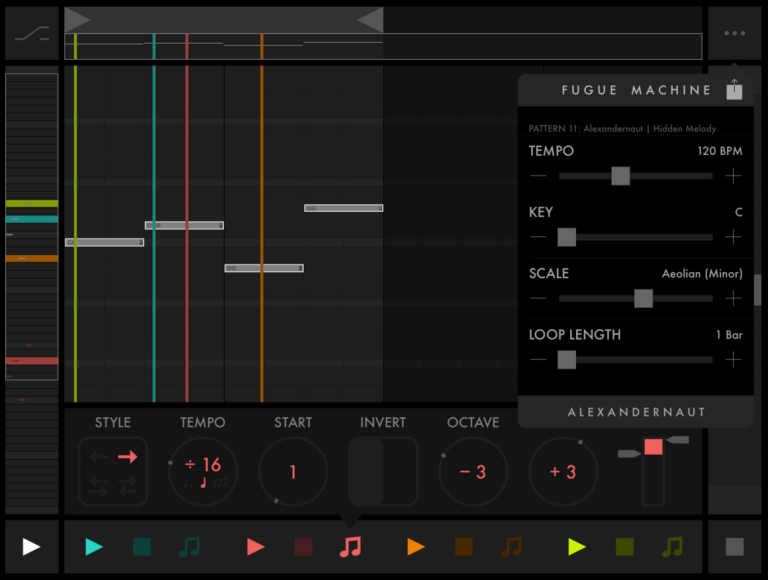Click the red velocity fader handle

click(x=653, y=447)
